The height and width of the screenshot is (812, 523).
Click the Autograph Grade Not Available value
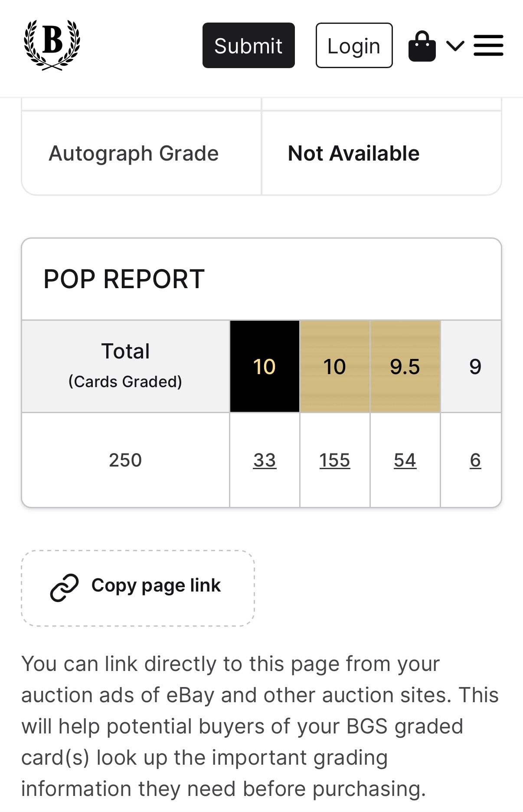pos(354,153)
